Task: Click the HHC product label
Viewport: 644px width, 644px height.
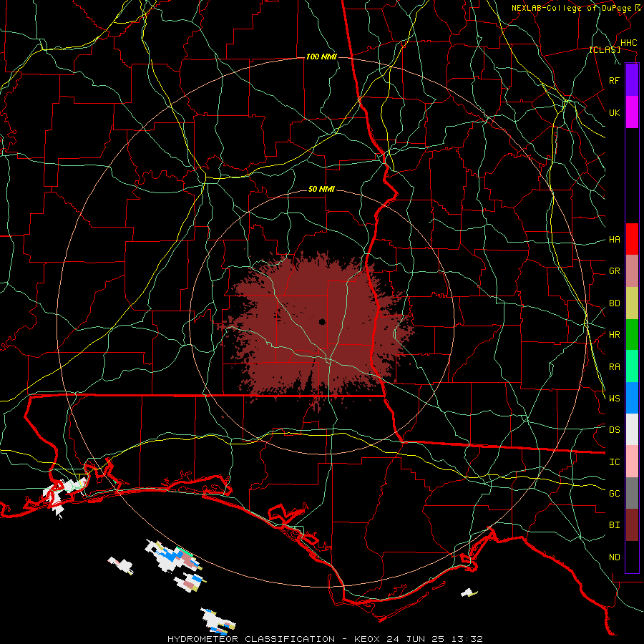Action: click(x=628, y=43)
